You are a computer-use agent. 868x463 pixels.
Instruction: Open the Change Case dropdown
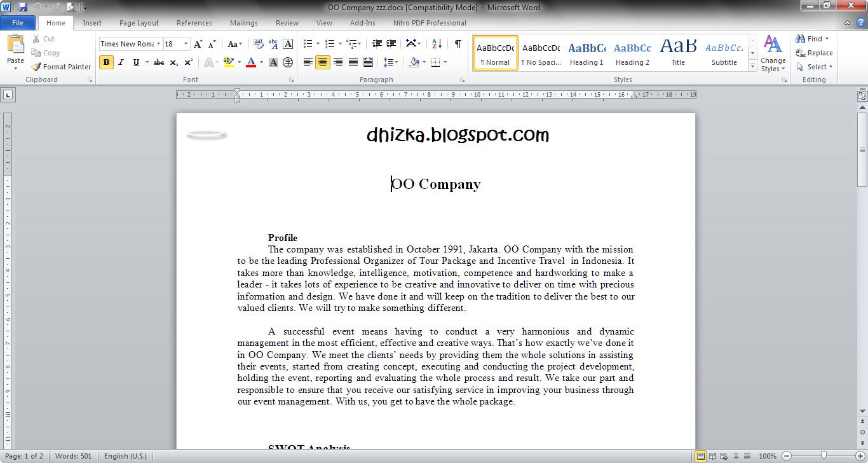(234, 44)
